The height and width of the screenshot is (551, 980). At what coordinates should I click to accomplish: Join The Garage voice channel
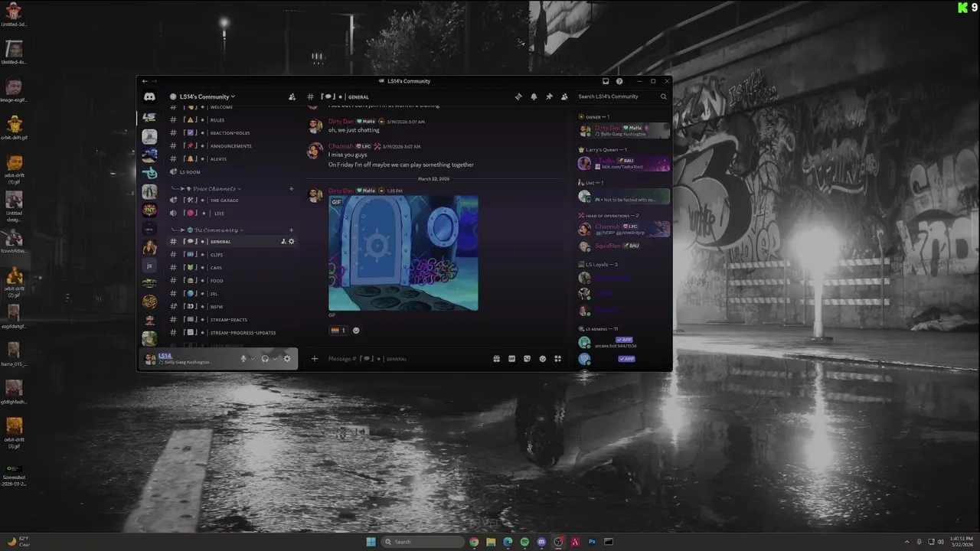[232, 201]
